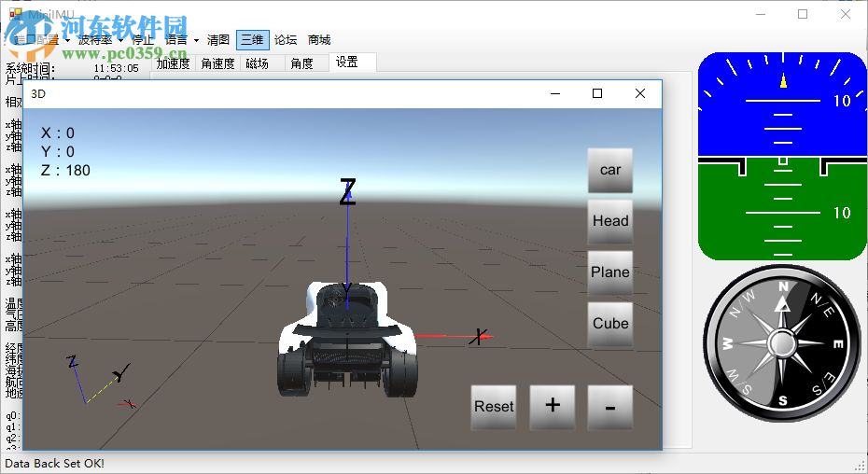Click the 3D window title text
The image size is (868, 474).
(x=38, y=94)
